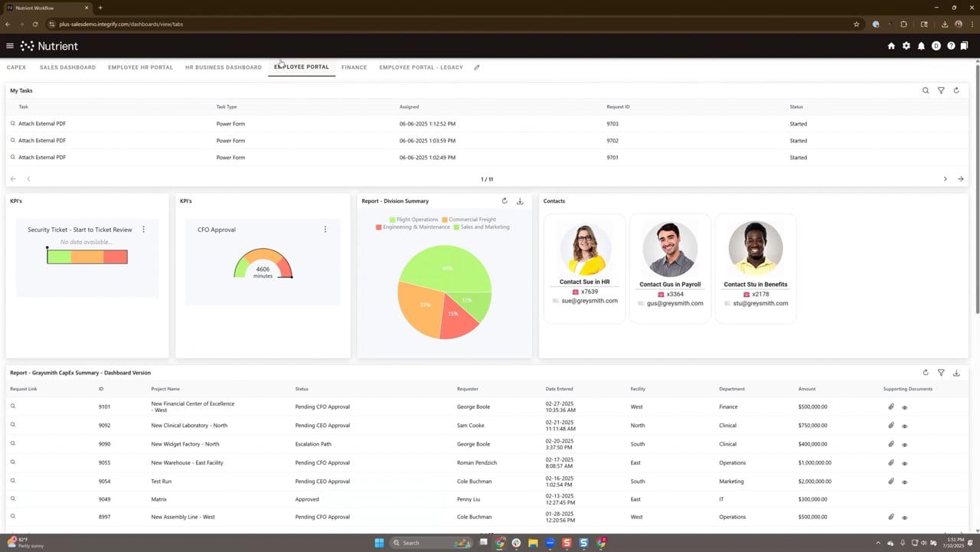
Task: Switch to Employee HR Portal tab
Action: [x=140, y=67]
